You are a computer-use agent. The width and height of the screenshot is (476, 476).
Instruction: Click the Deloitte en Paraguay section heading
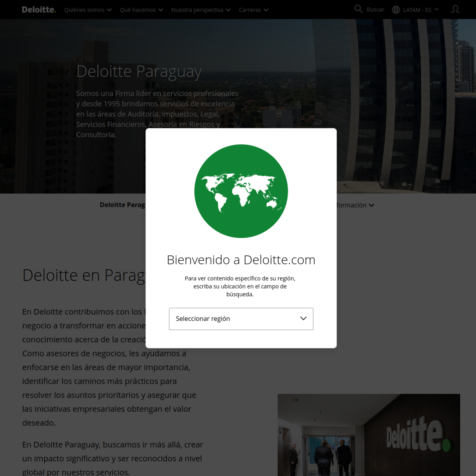click(x=84, y=276)
